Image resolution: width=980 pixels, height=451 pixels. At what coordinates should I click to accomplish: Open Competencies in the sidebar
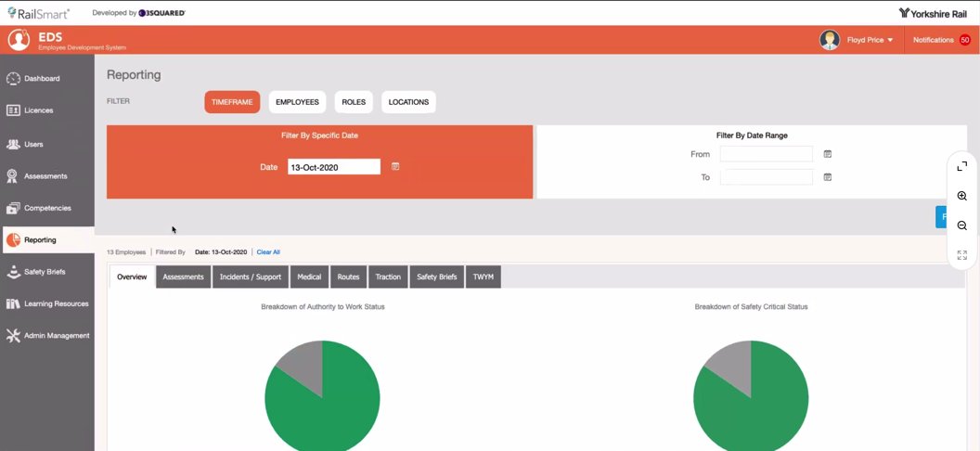(47, 208)
